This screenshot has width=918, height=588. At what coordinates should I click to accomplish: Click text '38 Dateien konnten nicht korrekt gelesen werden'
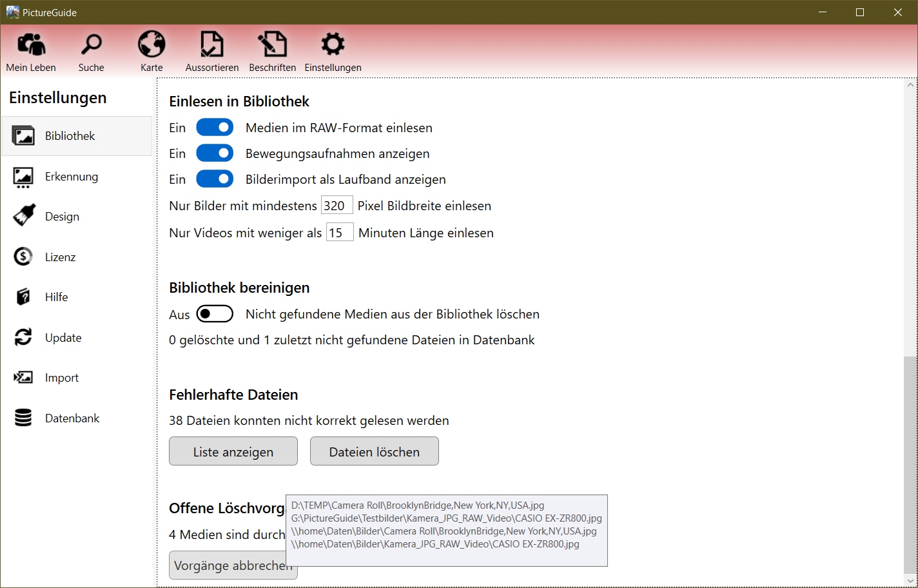[309, 420]
